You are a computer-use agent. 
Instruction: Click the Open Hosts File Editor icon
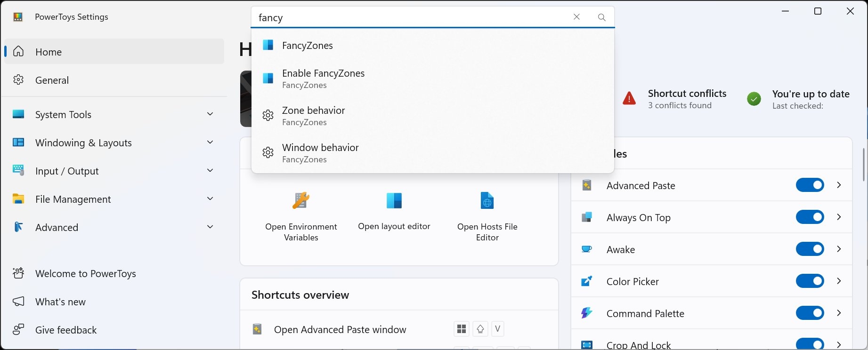click(x=487, y=200)
